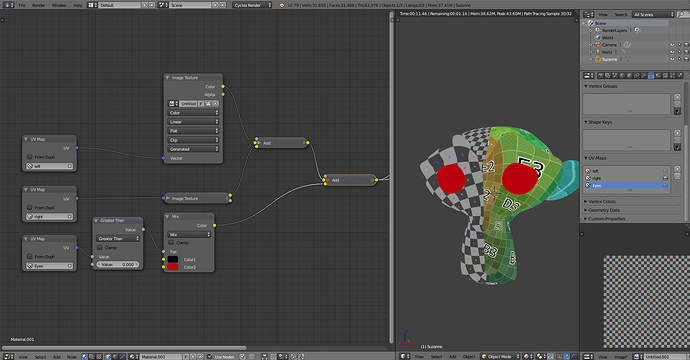Viewport: 690px width, 360px height.
Task: Click the Blender info editor type icon
Action: coord(7,5)
